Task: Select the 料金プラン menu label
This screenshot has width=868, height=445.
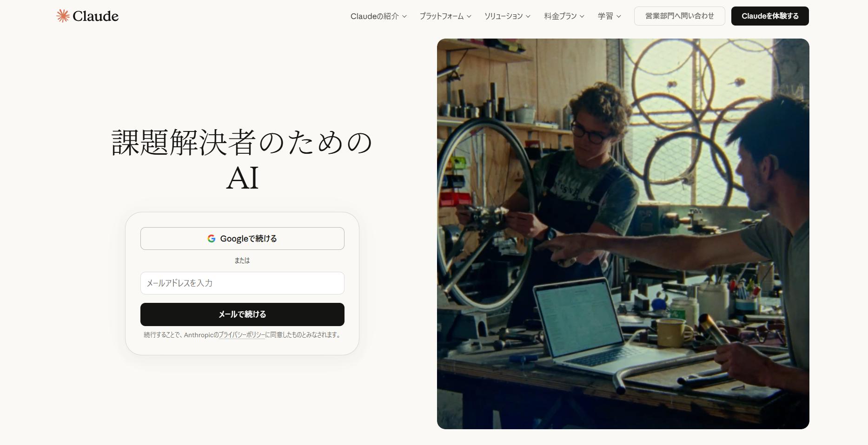Action: [x=560, y=16]
